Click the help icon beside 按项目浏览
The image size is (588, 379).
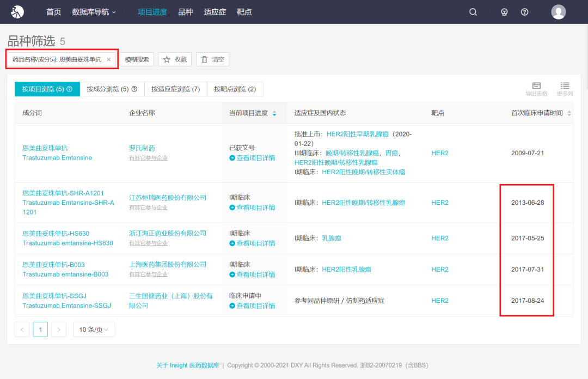69,89
